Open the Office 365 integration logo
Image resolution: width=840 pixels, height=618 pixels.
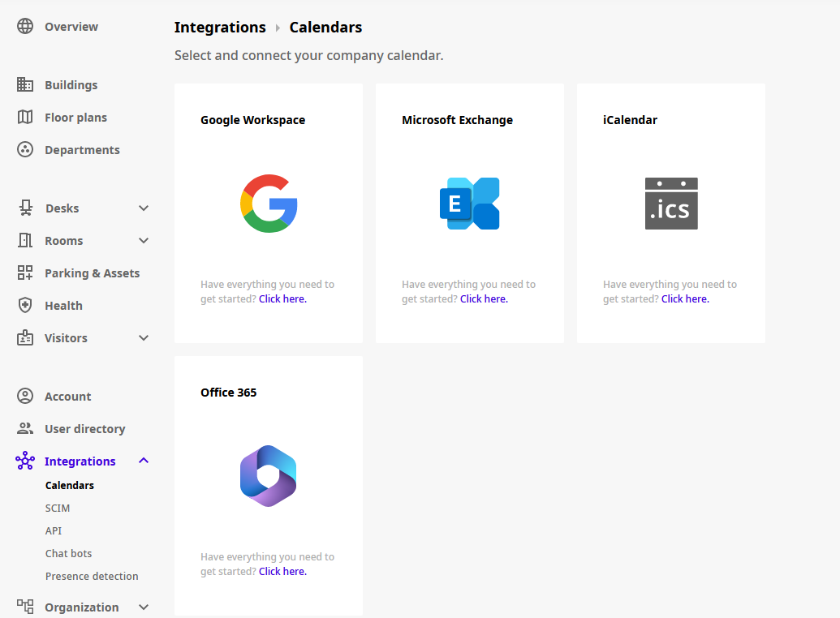tap(268, 476)
